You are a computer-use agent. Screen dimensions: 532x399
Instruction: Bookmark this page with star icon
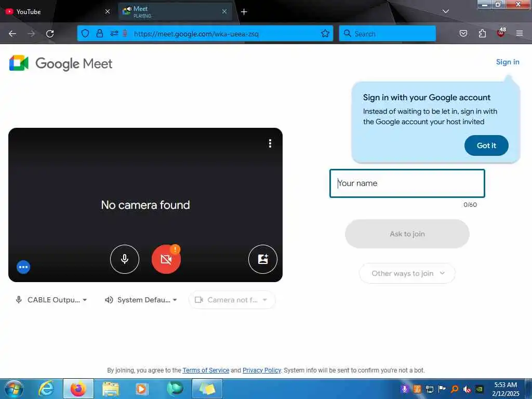coord(325,33)
